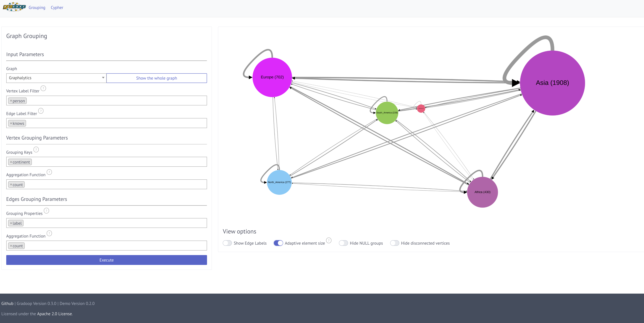Turn off Adaptive element size toggle

[x=278, y=243]
